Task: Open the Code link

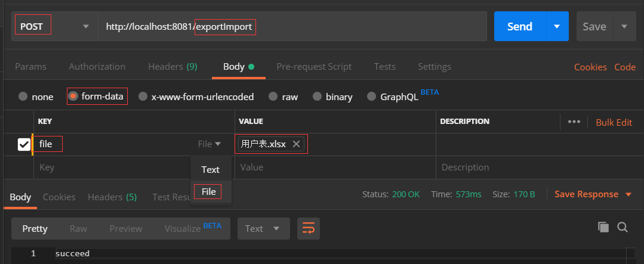Action: 625,67
